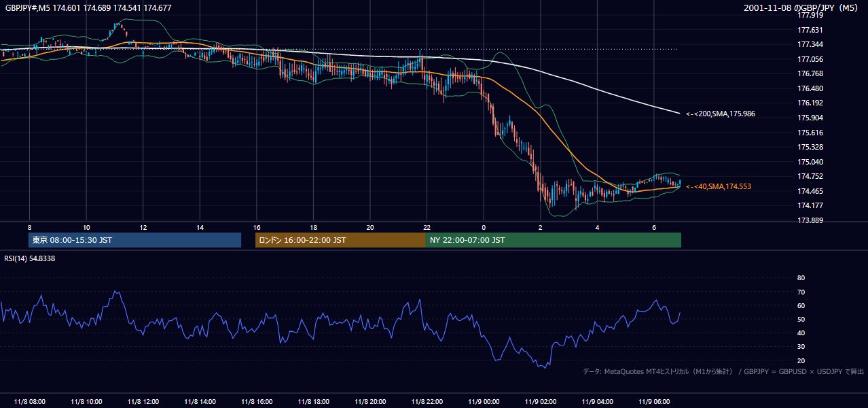The image size is (868, 408).
Task: Click the 175.040 price axis label
Action: click(x=810, y=162)
